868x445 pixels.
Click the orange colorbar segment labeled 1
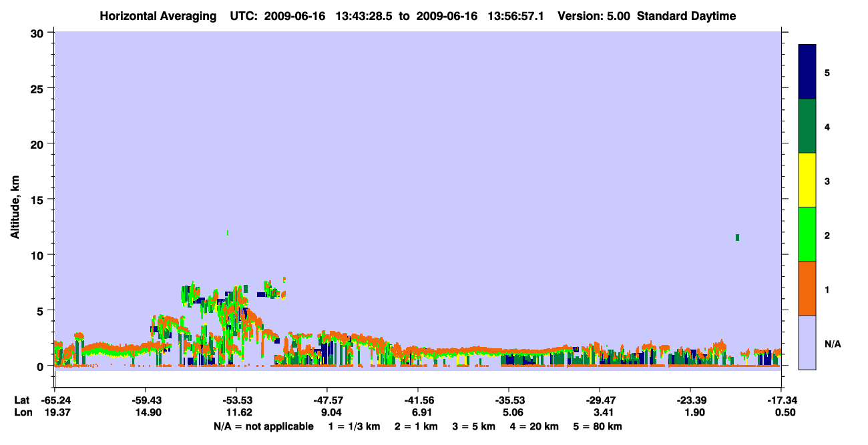[807, 288]
